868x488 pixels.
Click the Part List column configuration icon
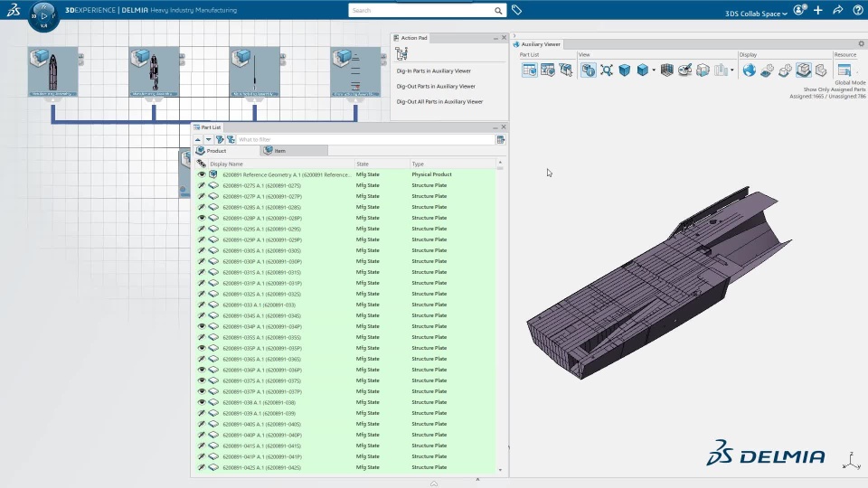[x=501, y=140]
